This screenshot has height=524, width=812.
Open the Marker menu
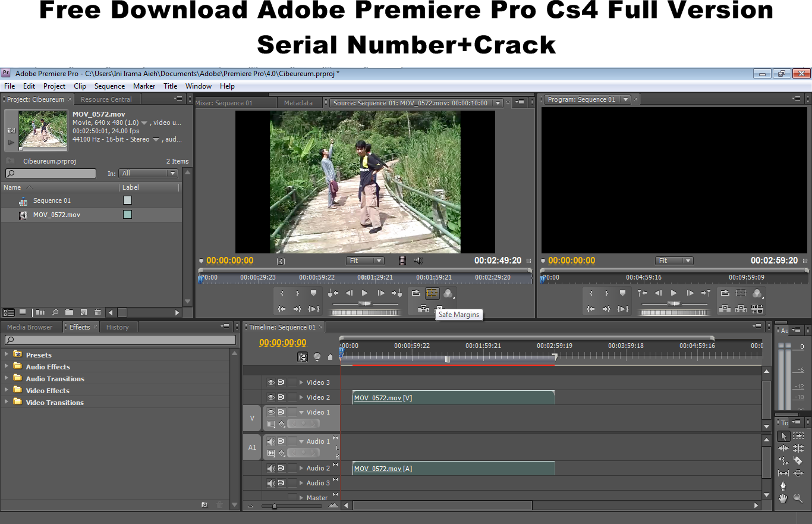144,86
